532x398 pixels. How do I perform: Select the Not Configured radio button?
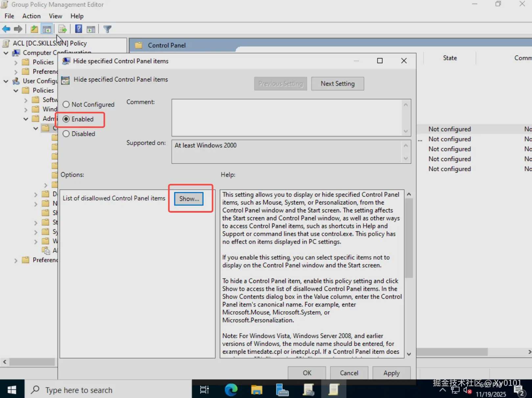pyautogui.click(x=66, y=105)
